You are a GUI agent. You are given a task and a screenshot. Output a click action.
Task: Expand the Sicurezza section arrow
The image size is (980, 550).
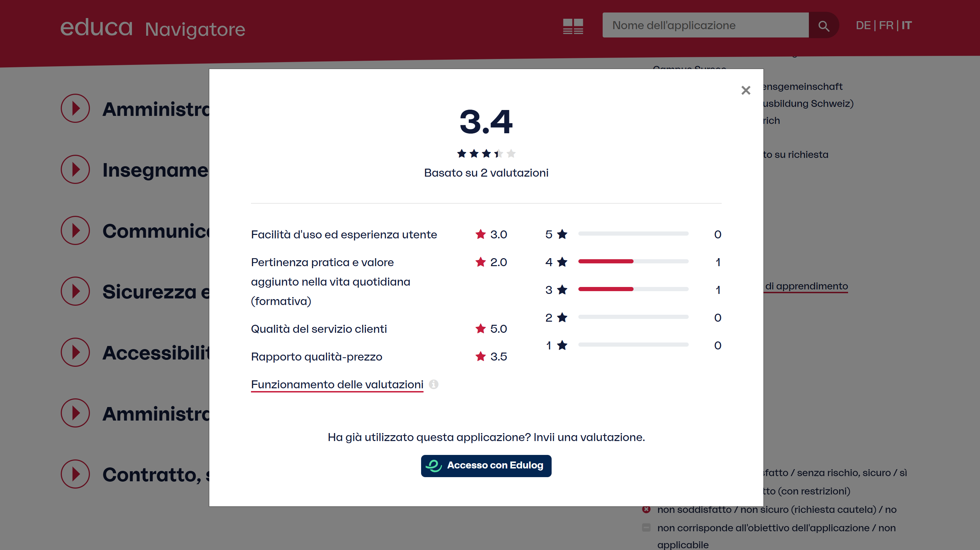(x=75, y=291)
